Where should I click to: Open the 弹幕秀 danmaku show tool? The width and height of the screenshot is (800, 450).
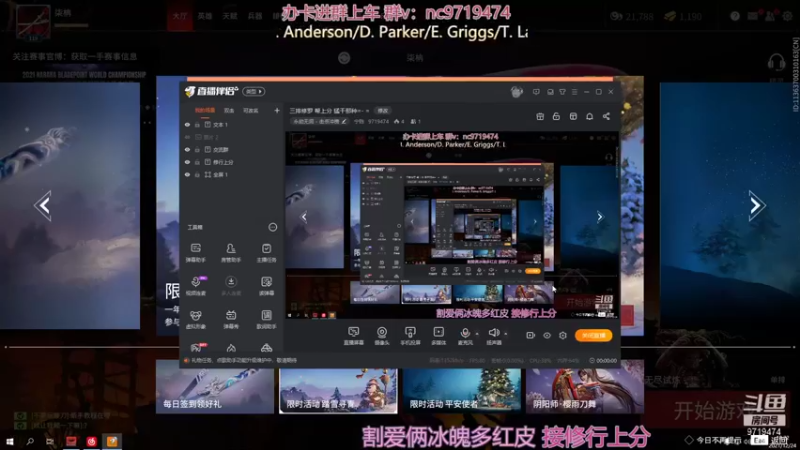(231, 319)
